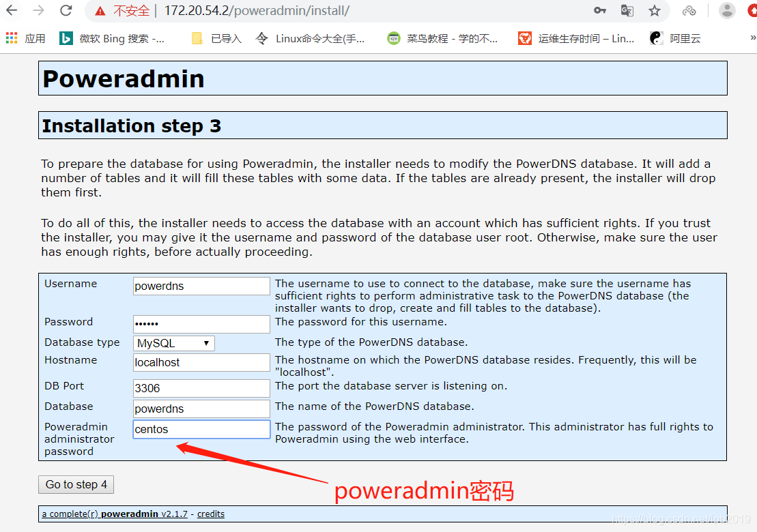Click 'The type of the PowerDNS database.' text
This screenshot has height=532, width=757.
371,342
